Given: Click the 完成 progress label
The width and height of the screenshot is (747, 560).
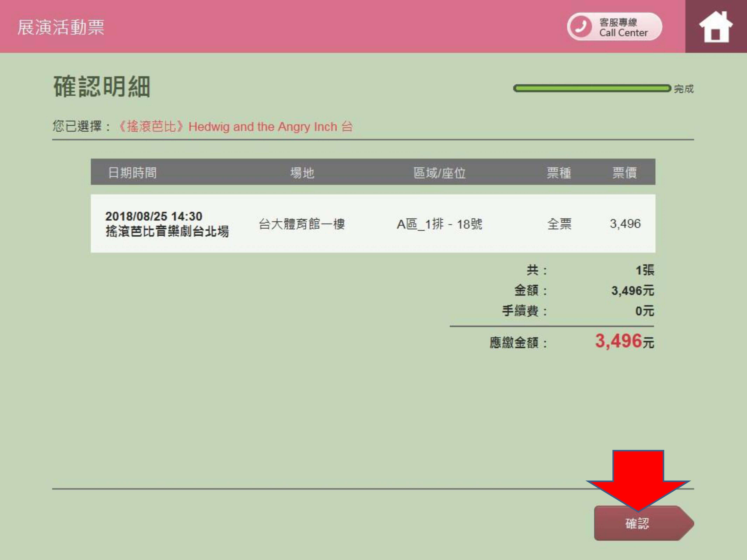Looking at the screenshot, I should tap(683, 89).
